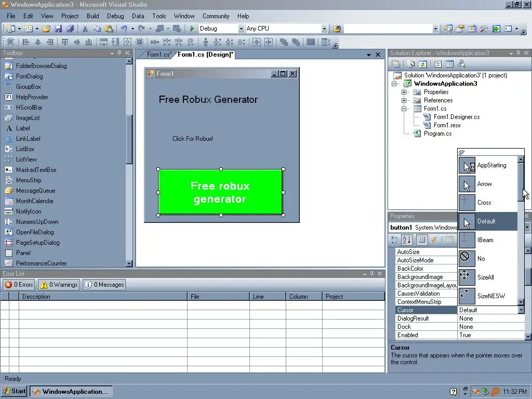
Task: Open the Find combo box dropdown arrow
Action: pyautogui.click(x=436, y=29)
